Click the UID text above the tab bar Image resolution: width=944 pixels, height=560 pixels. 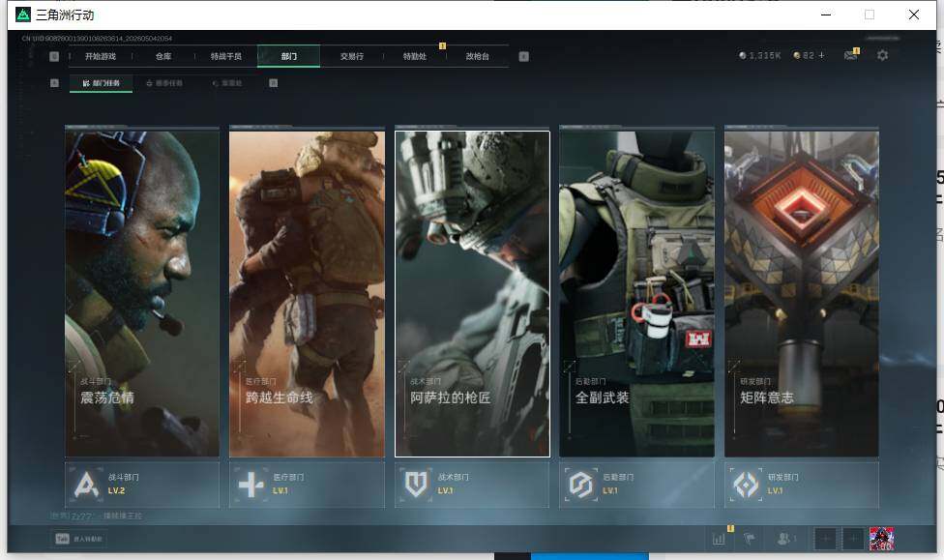(97, 39)
